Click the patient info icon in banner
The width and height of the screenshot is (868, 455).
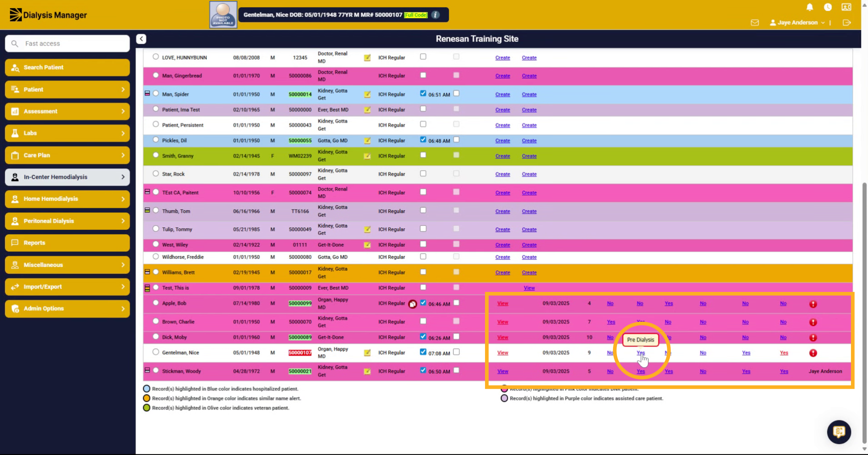(435, 15)
